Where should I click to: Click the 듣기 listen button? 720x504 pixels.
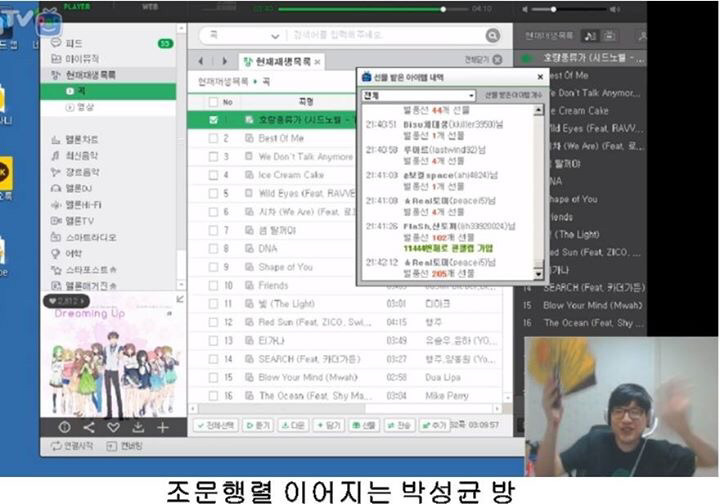(x=258, y=426)
